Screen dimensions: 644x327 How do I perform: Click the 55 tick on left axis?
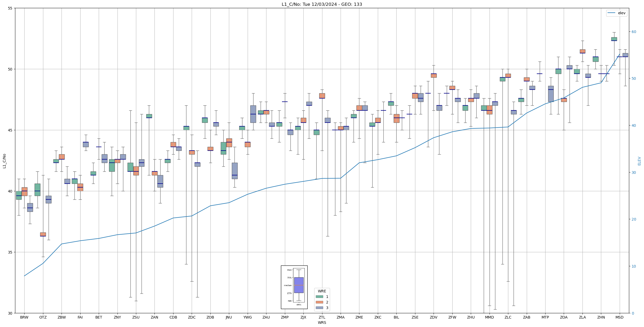pyautogui.click(x=10, y=8)
